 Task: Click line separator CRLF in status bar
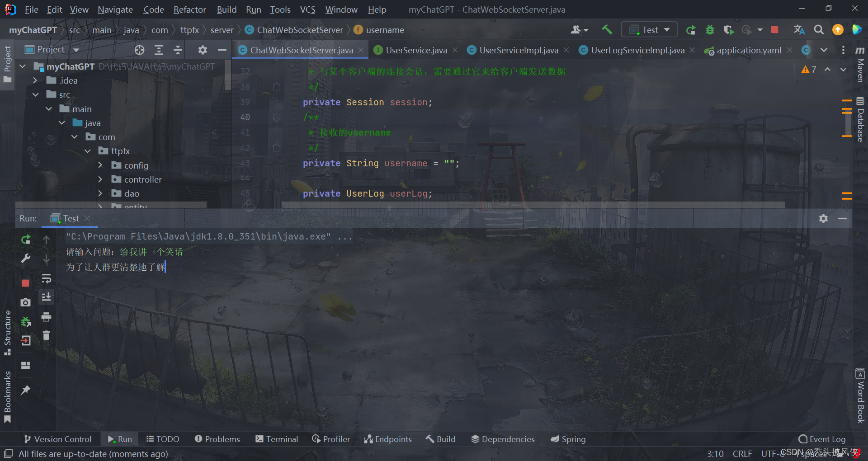click(x=742, y=453)
